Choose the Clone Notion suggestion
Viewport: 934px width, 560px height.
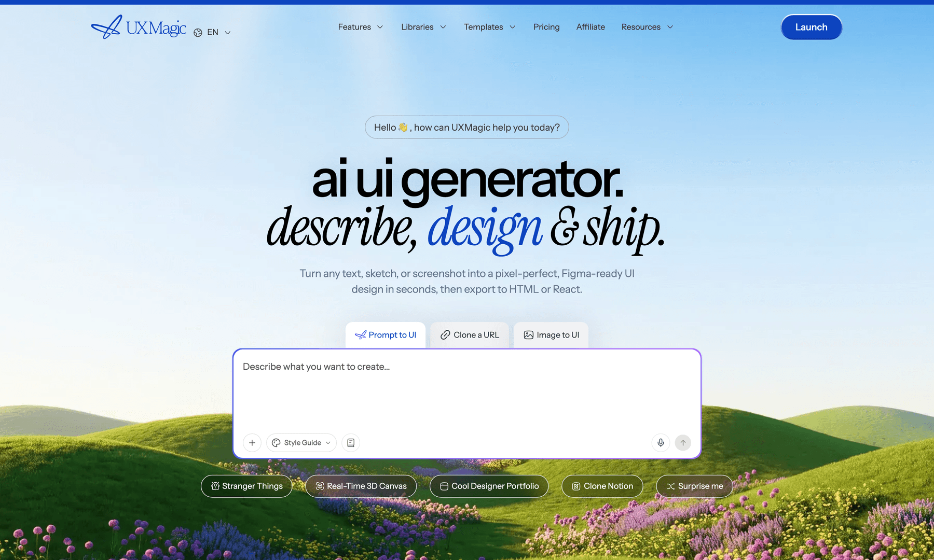[602, 486]
